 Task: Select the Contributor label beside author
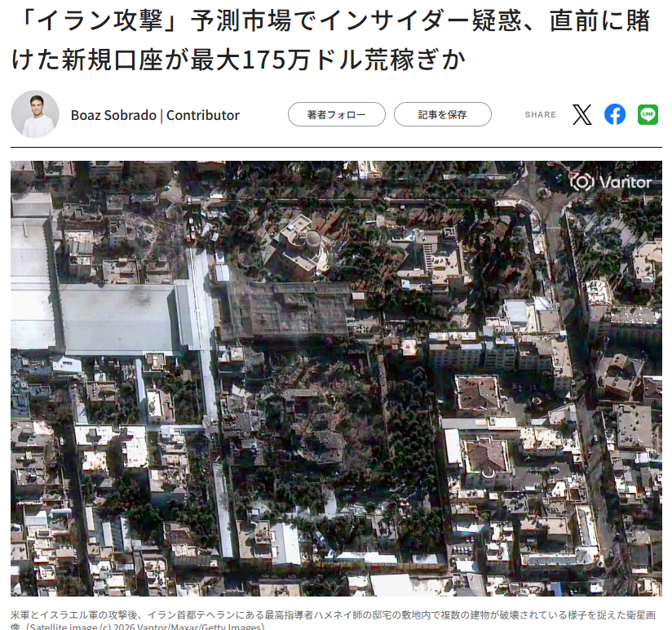tap(203, 115)
